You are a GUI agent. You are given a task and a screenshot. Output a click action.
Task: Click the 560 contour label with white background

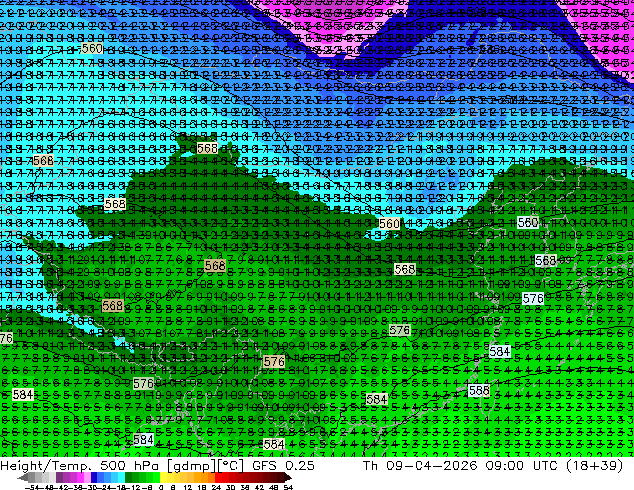click(528, 222)
